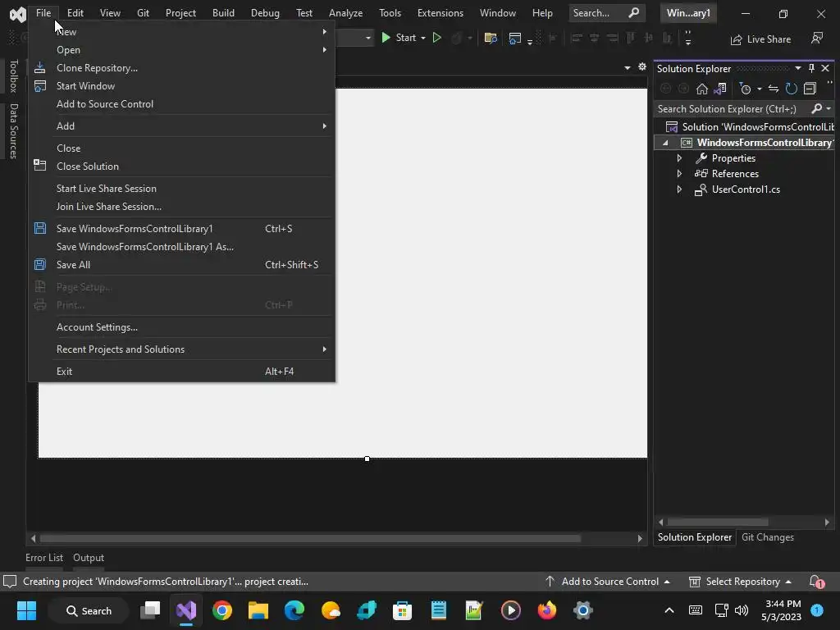Screen dimensions: 840x630
Task: Click the Live Share button
Action: click(760, 39)
